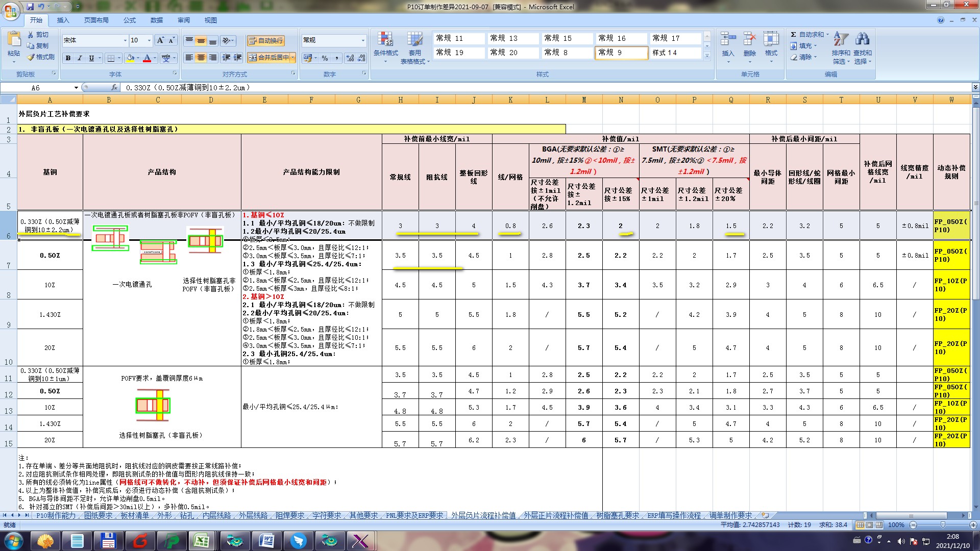Switch to the 公式 ribbon tab
The image size is (980, 551).
tap(129, 20)
